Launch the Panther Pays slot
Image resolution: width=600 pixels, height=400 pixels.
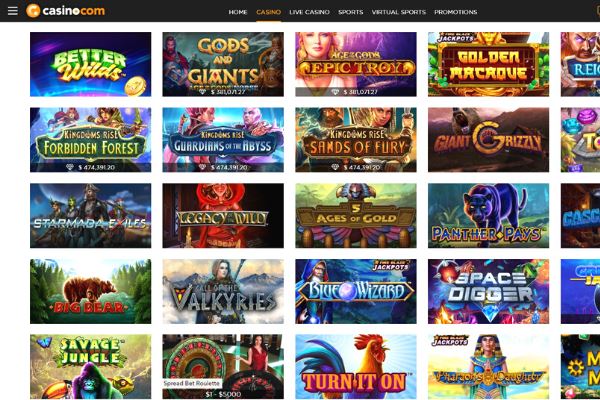point(488,216)
